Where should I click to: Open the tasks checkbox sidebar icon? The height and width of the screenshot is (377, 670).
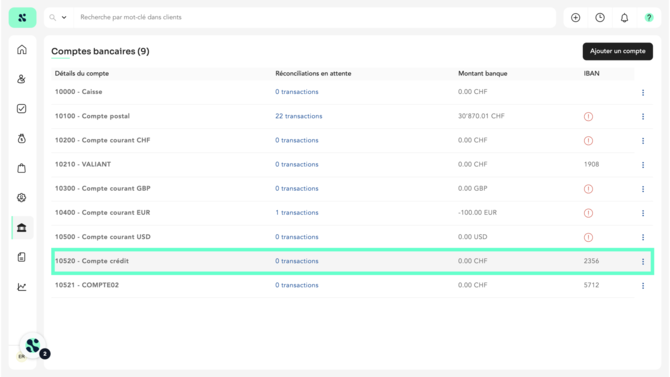22,109
